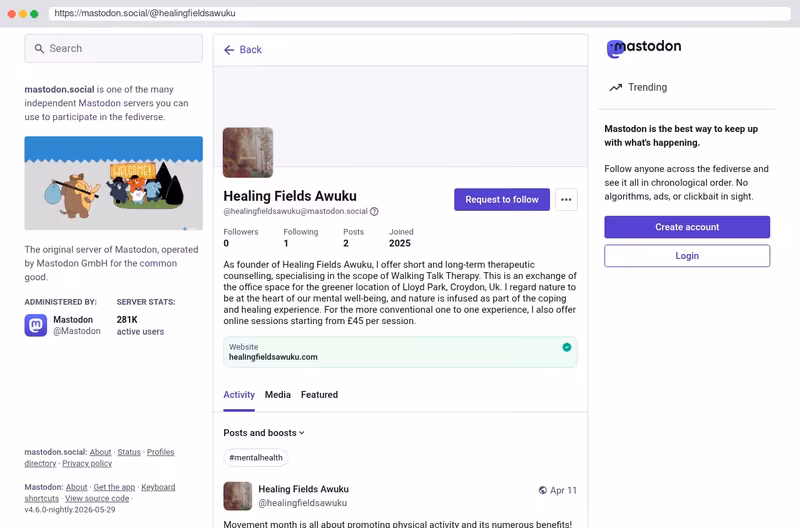800x528 pixels.
Task: Switch to the Featured tab
Action: click(319, 395)
